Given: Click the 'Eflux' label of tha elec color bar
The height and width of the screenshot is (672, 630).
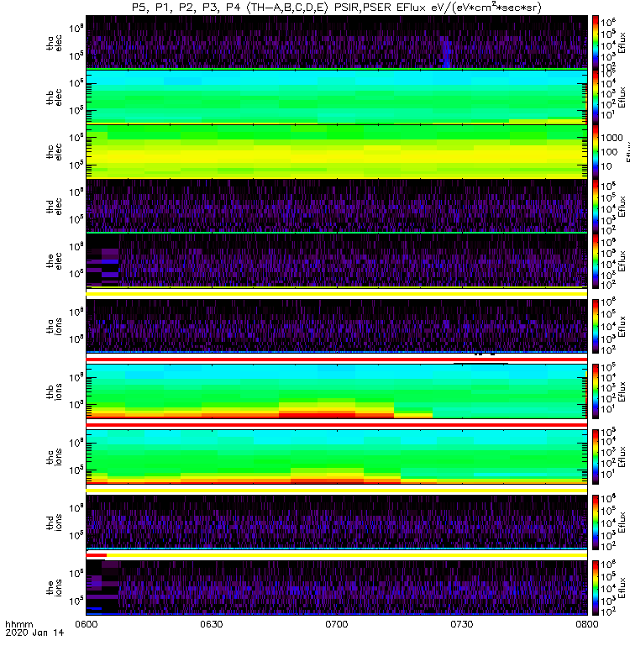Looking at the screenshot, I should coord(622,43).
